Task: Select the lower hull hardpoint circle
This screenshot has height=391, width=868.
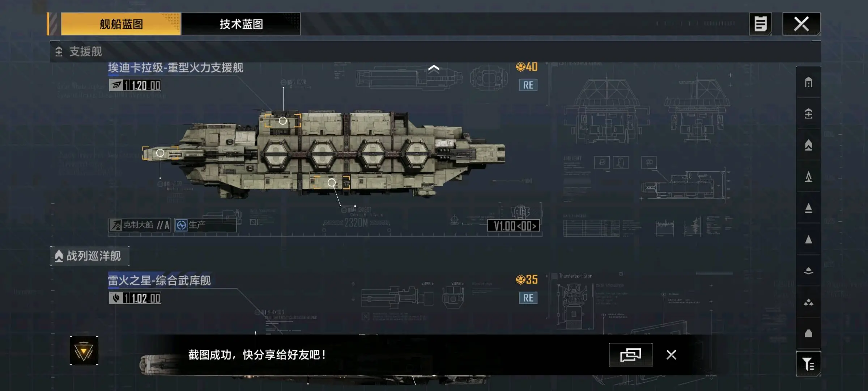Action: pos(332,182)
